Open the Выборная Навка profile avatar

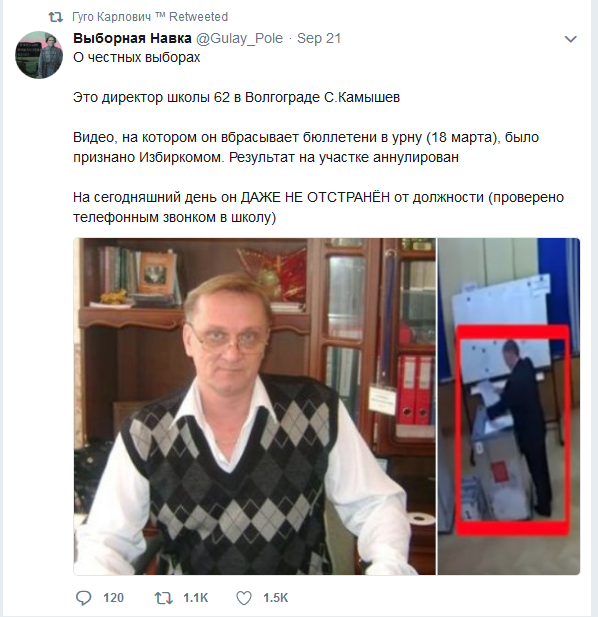click(x=39, y=55)
